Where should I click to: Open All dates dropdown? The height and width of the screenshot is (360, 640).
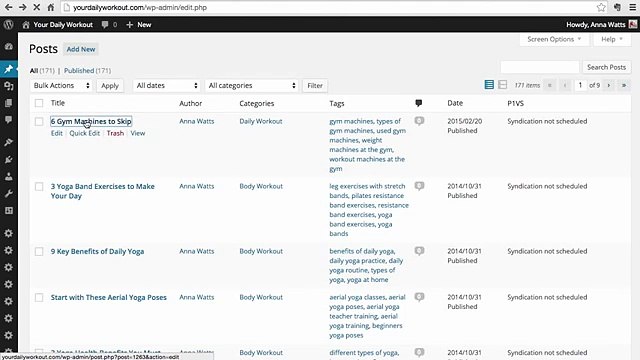point(167,85)
